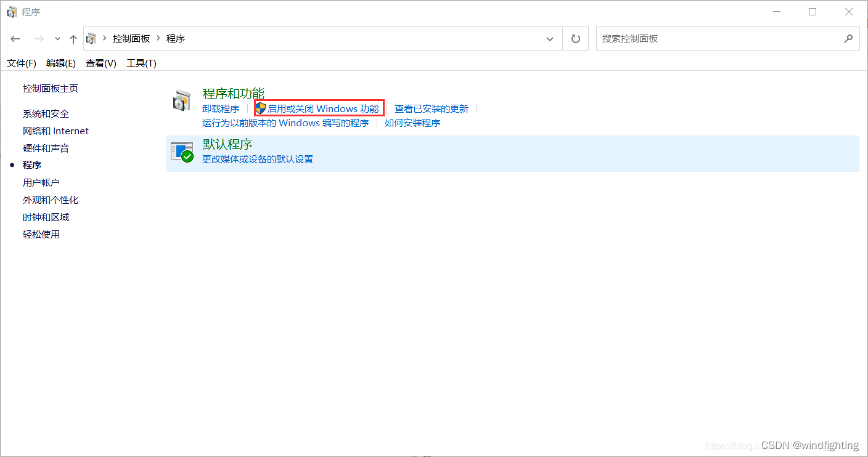Click 更改媒体或设备的默认设置
Viewport: 868px width, 457px height.
click(x=258, y=159)
